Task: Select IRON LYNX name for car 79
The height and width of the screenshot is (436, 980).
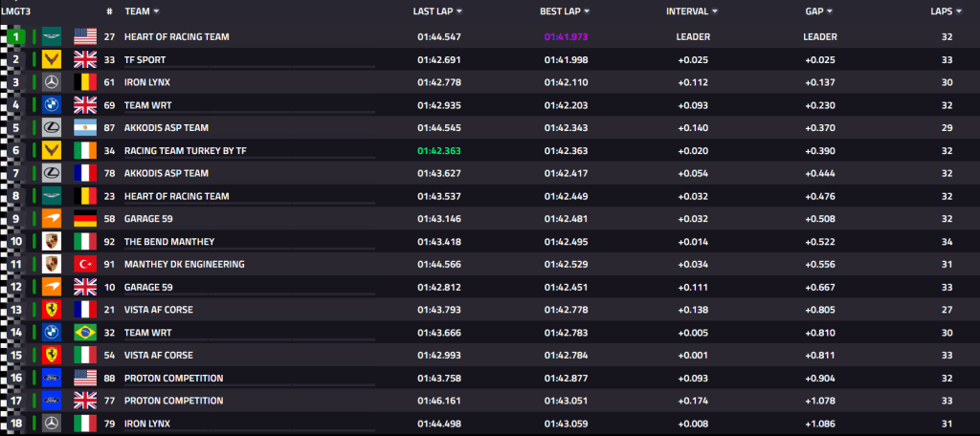Action: 147,423
